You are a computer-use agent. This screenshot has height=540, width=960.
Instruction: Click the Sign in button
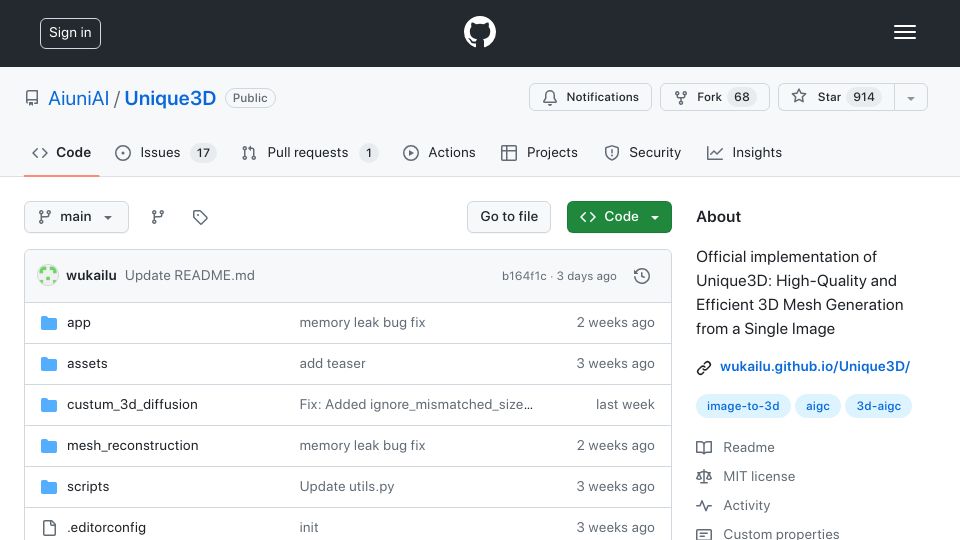(x=70, y=33)
